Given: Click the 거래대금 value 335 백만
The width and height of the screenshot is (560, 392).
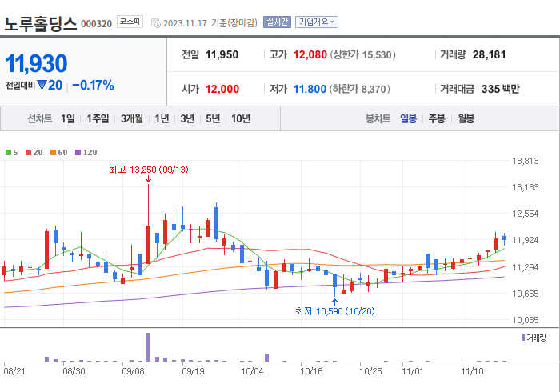Looking at the screenshot, I should [x=501, y=89].
